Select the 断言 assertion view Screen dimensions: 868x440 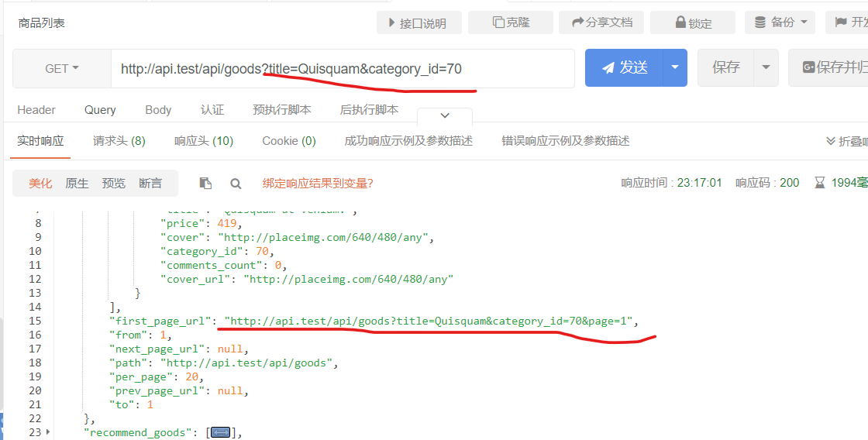(150, 183)
